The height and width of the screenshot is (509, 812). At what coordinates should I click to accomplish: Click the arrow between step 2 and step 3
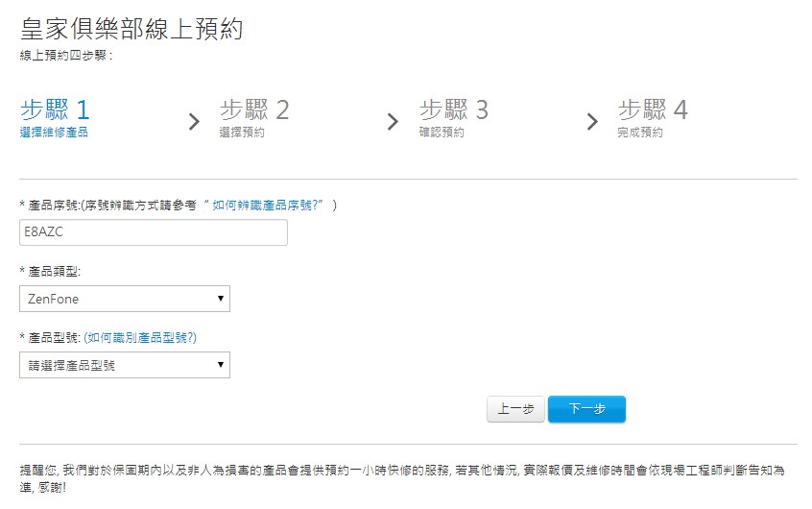392,121
